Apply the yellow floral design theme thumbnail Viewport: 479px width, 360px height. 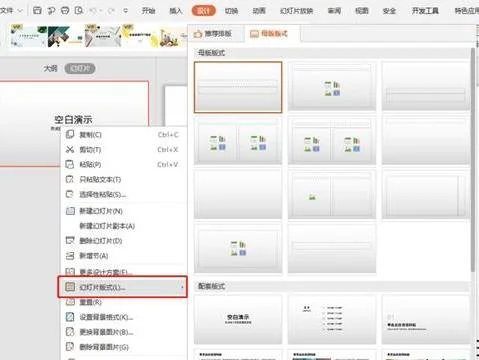(x=139, y=36)
